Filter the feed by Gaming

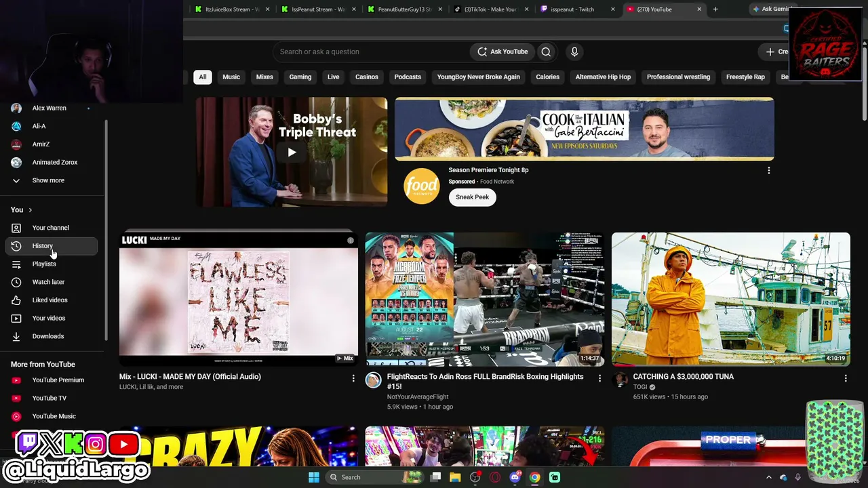pyautogui.click(x=300, y=77)
